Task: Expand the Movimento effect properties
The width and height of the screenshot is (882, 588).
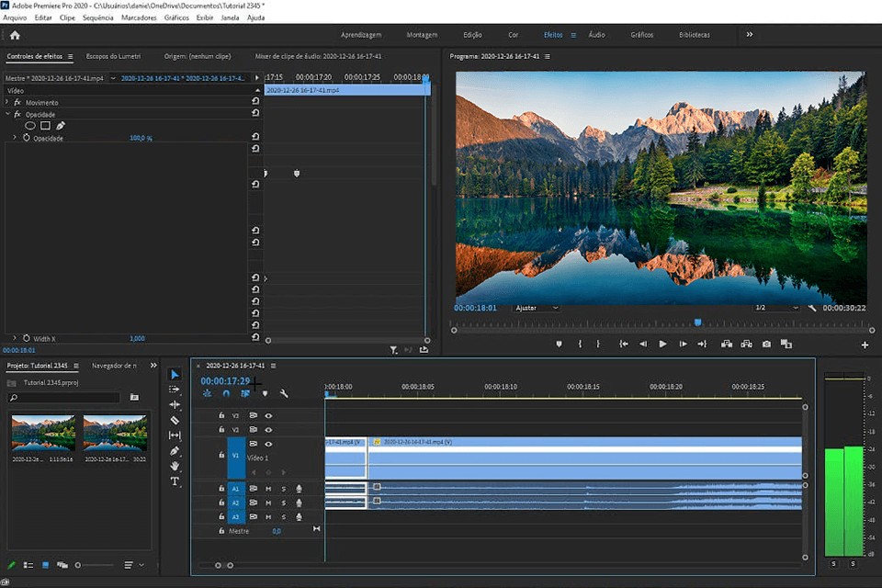Action: [x=7, y=103]
